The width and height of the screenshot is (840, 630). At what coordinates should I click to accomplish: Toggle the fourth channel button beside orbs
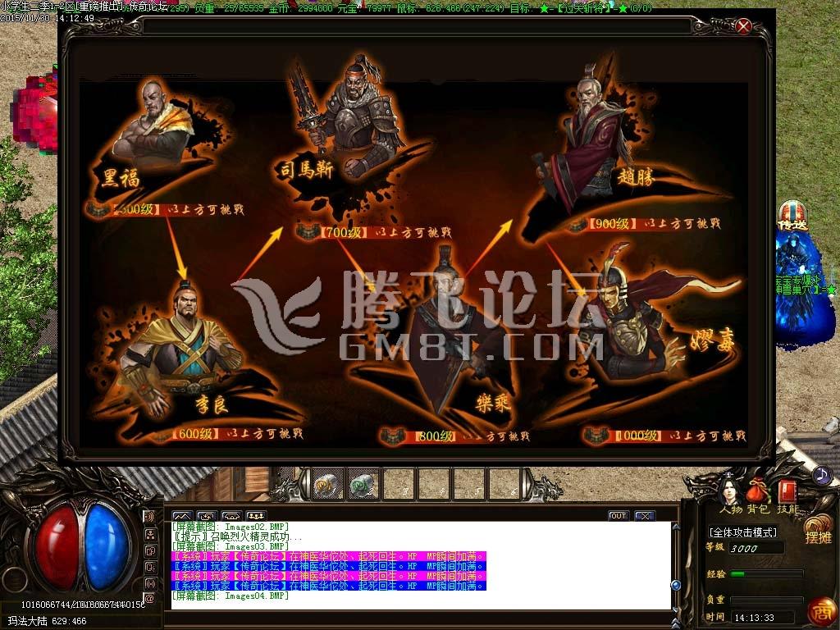pyautogui.click(x=151, y=567)
